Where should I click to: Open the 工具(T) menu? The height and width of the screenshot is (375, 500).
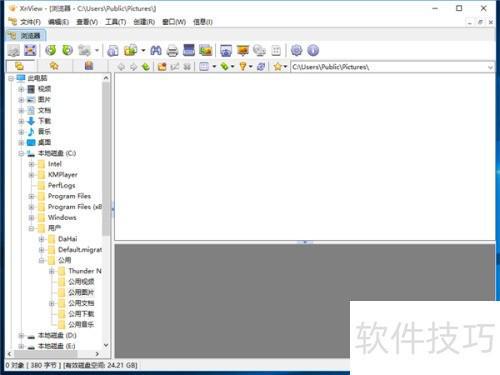(115, 22)
